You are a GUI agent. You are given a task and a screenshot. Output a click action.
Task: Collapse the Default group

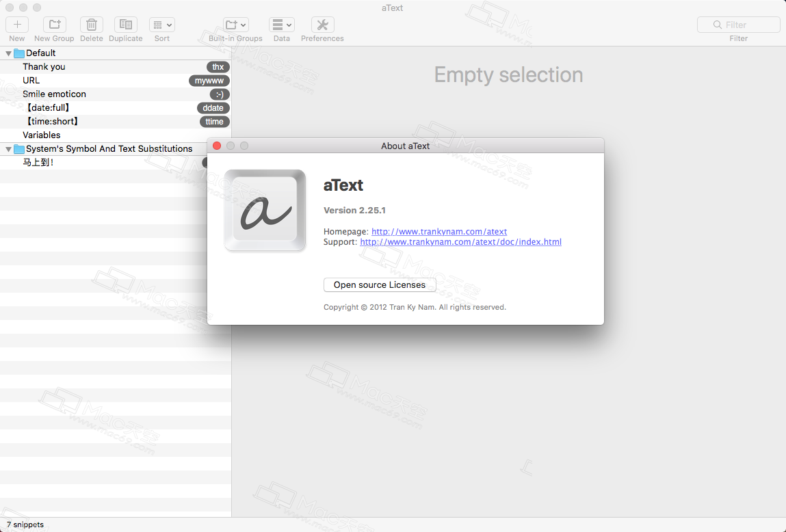point(8,53)
